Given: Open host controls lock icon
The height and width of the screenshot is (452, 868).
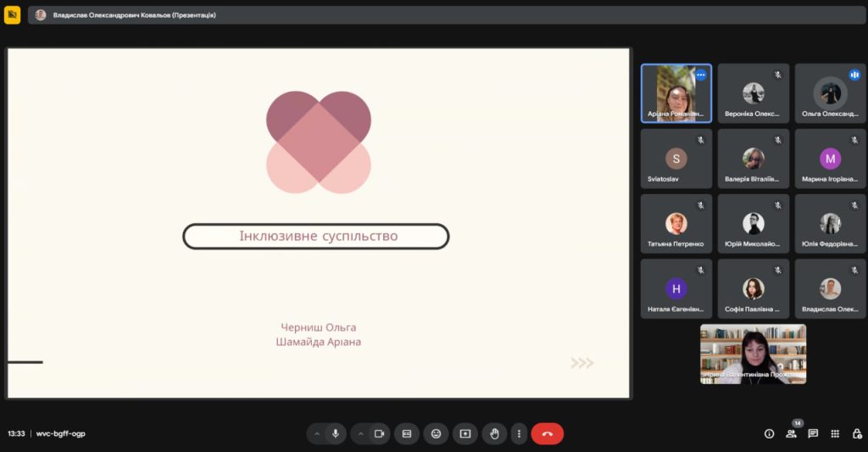Looking at the screenshot, I should coord(856,433).
